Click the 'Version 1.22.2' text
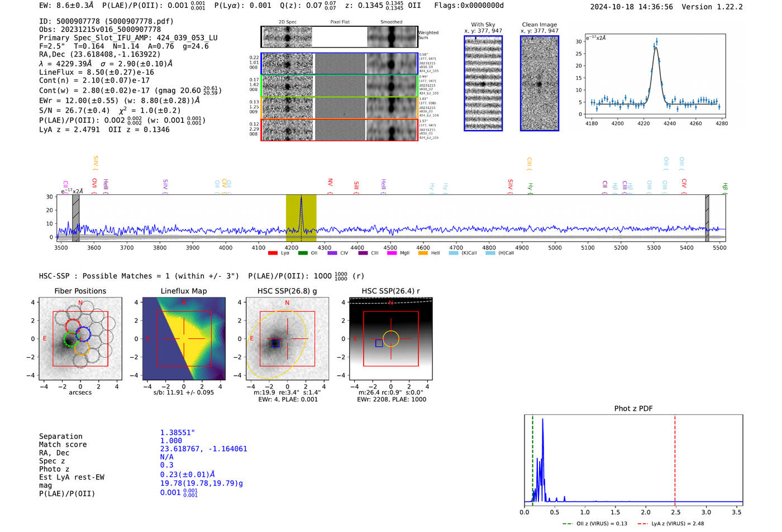Viewport: 782px width, 532px height. tap(712, 7)
